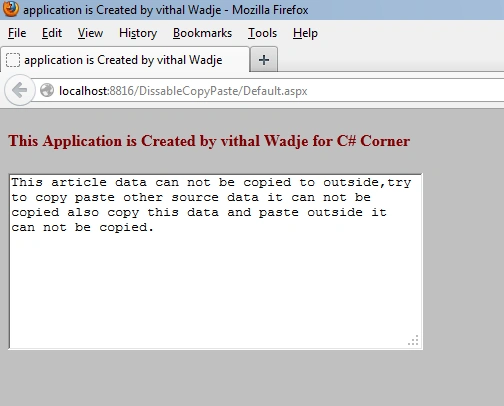Click inside the article text area

pyautogui.click(x=216, y=261)
